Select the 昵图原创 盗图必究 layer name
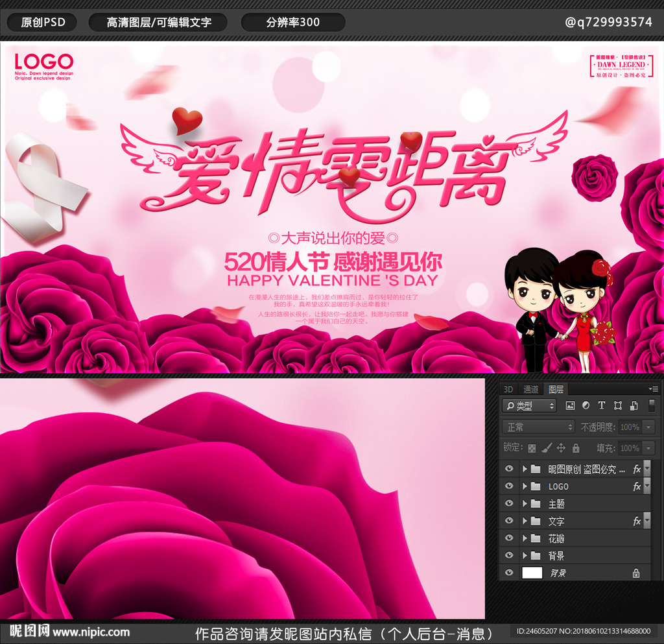Viewport: 664px width, 644px height. click(586, 469)
